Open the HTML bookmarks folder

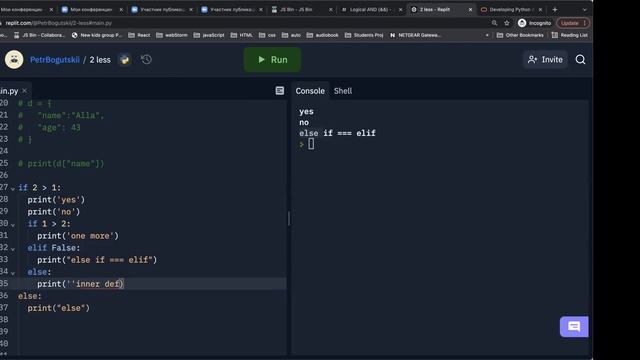click(x=242, y=35)
